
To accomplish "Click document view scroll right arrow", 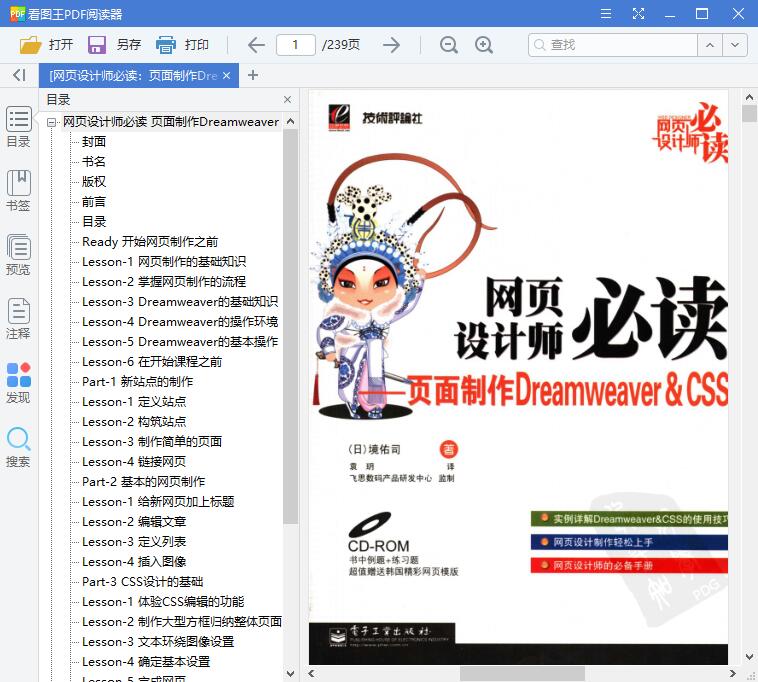I will click(732, 673).
